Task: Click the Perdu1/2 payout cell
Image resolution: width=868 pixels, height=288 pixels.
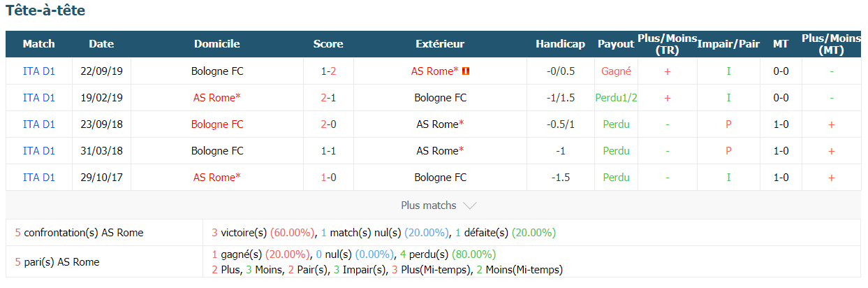Action: click(616, 98)
